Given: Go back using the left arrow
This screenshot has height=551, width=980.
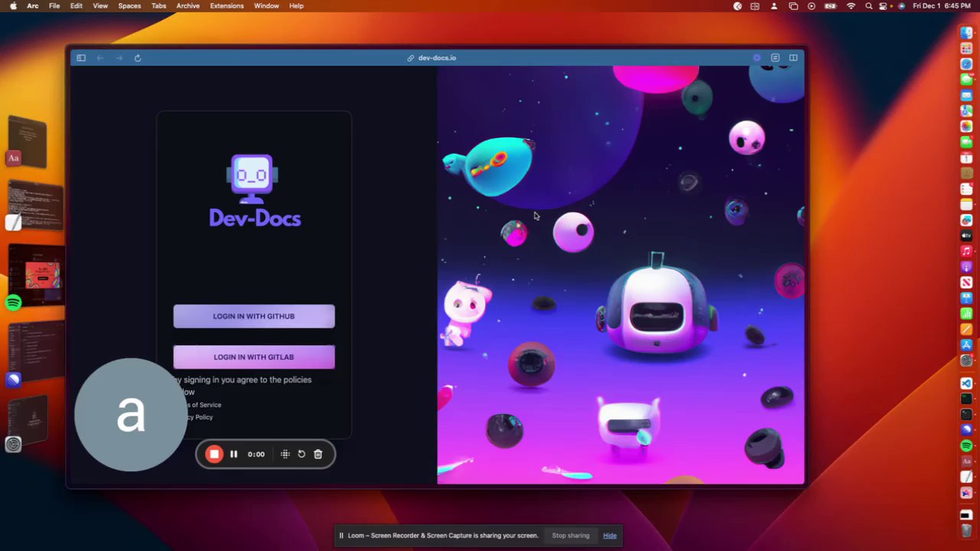Looking at the screenshot, I should [100, 58].
